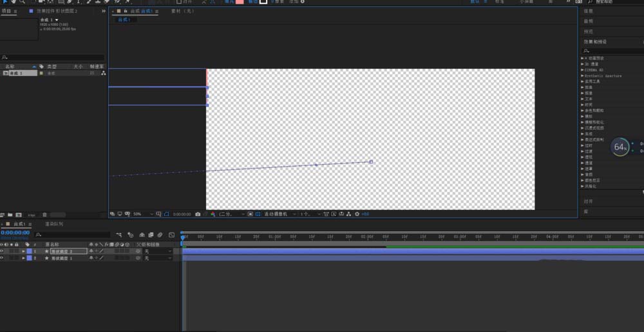The height and width of the screenshot is (332, 644).
Task: Open the show channel color icon
Action: [213, 214]
